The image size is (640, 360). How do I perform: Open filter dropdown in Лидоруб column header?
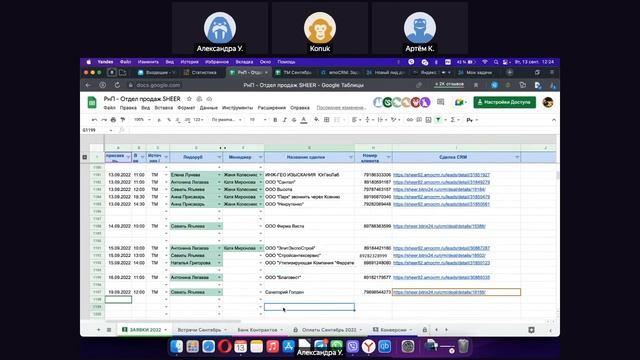coord(219,157)
